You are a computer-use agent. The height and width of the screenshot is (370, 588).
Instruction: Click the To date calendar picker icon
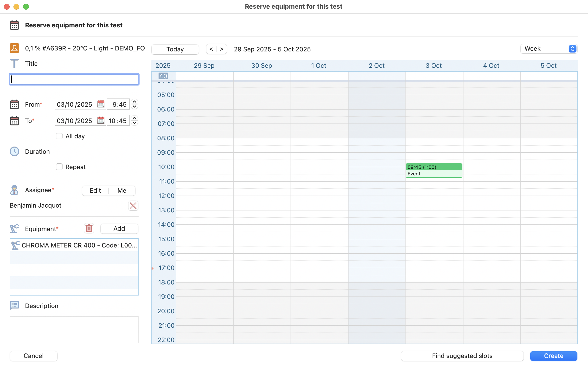click(x=101, y=120)
